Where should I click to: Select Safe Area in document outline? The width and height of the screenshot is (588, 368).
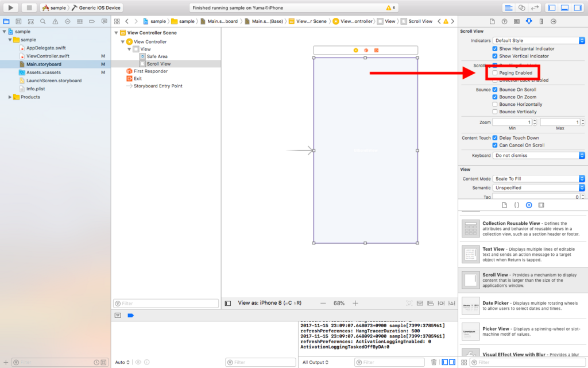coord(157,56)
